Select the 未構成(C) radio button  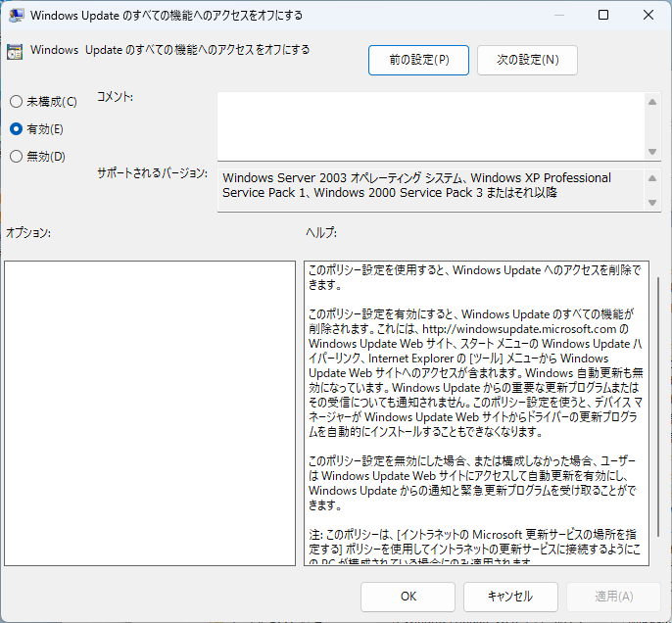(16, 102)
